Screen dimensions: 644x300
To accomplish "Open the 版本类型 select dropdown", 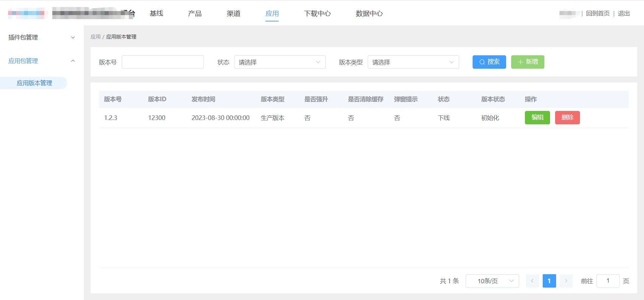I will pyautogui.click(x=413, y=62).
